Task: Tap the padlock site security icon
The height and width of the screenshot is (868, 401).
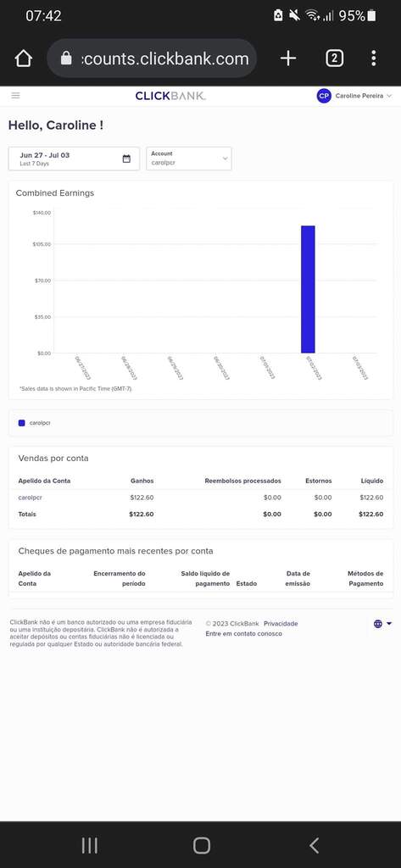Action: tap(66, 58)
